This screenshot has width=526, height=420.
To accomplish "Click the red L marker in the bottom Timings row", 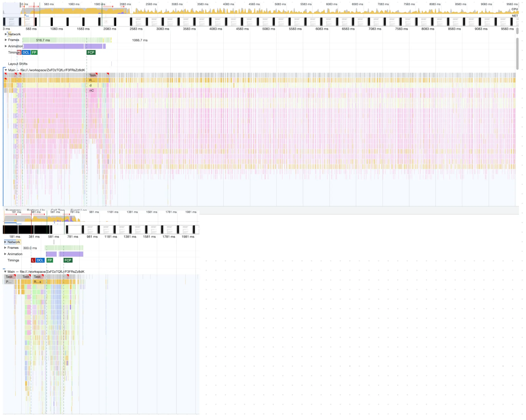I will (x=33, y=260).
